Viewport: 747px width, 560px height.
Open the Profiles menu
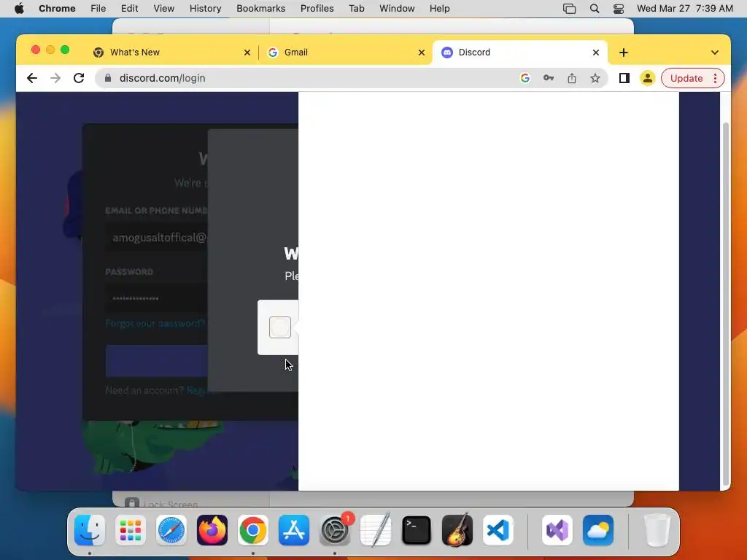317,9
